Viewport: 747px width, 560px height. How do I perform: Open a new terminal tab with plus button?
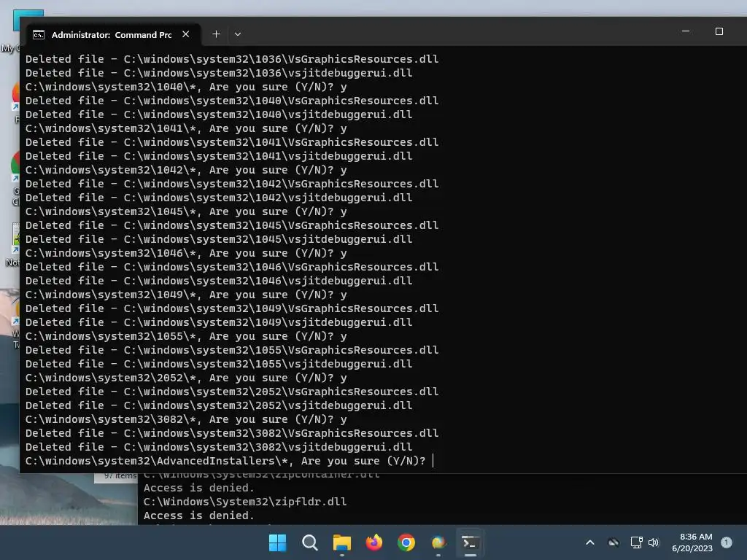216,34
